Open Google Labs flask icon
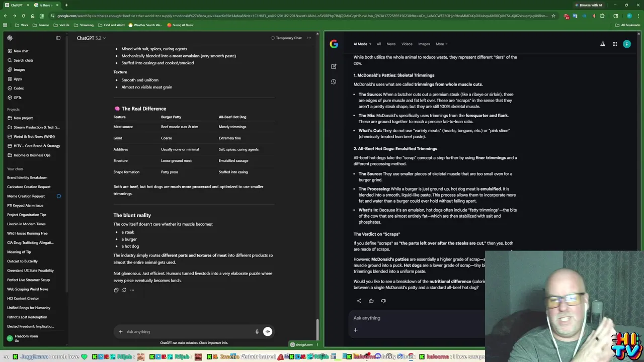Screen dimensions: 644x362 pos(602,44)
